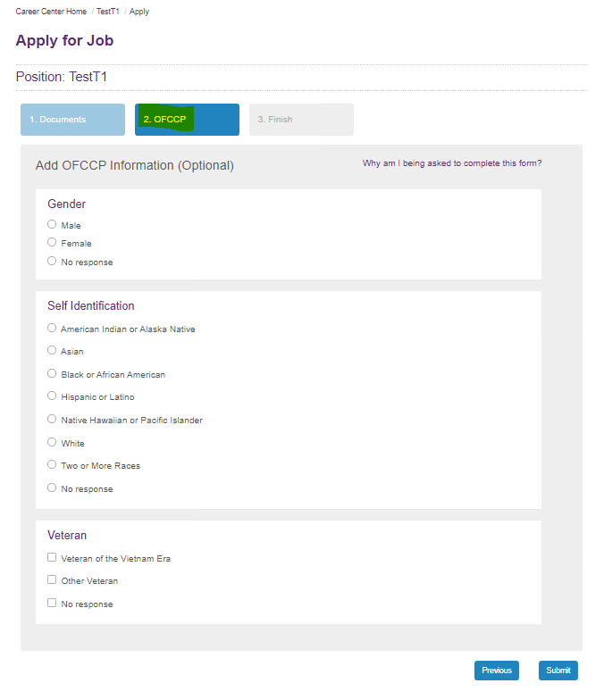Select No response under Self Identification

(52, 488)
